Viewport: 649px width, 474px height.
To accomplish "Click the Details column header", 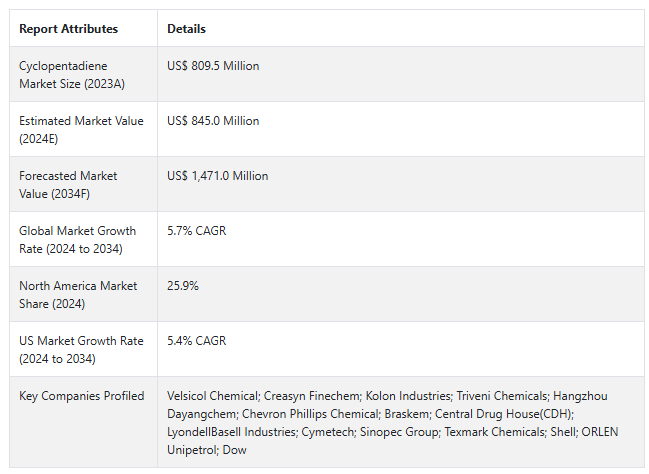I will tap(187, 29).
